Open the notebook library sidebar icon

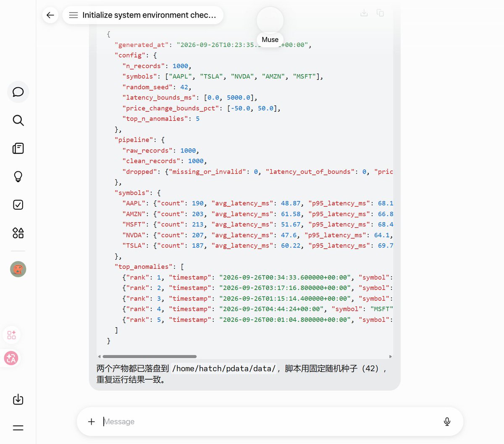[18, 148]
